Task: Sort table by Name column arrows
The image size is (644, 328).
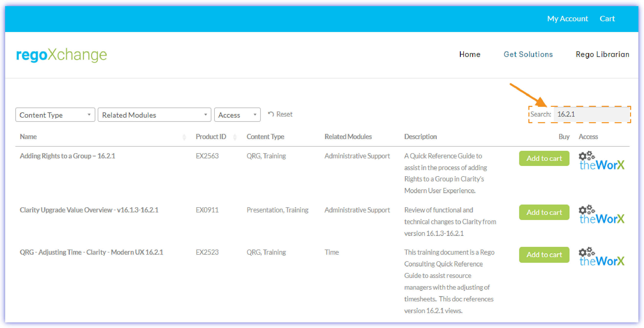Action: (184, 137)
